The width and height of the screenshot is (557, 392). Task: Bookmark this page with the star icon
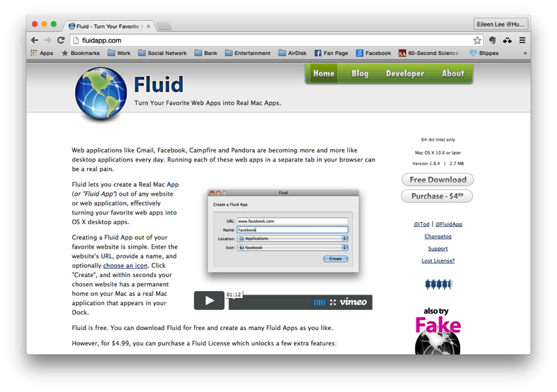[x=477, y=40]
